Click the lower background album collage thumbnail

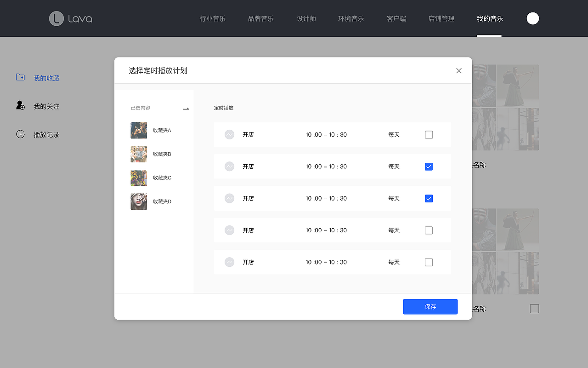505,251
